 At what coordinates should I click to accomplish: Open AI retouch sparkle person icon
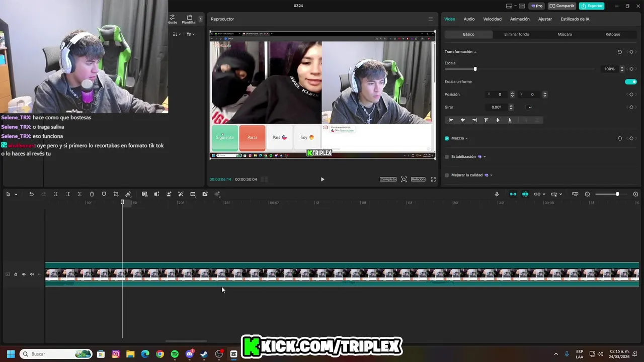169,194
